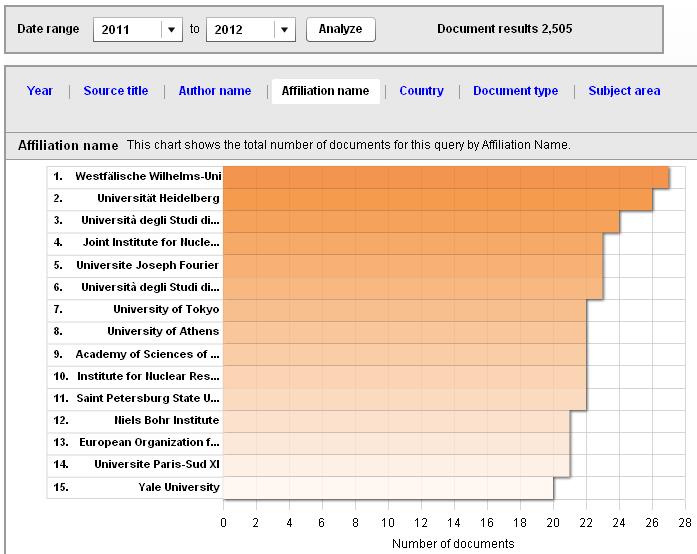Click the Joint Institute for Nucle... label
Image resolution: width=697 pixels, height=554 pixels.
click(x=151, y=242)
